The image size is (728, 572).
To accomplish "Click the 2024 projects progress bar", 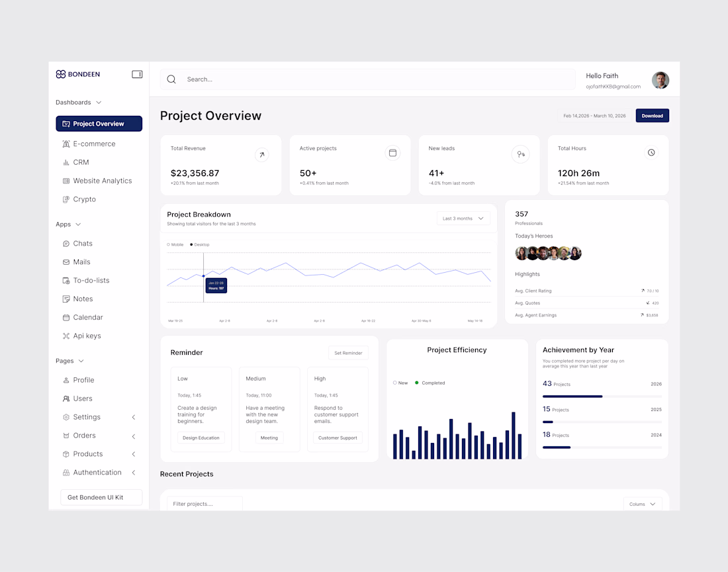I will (602, 448).
